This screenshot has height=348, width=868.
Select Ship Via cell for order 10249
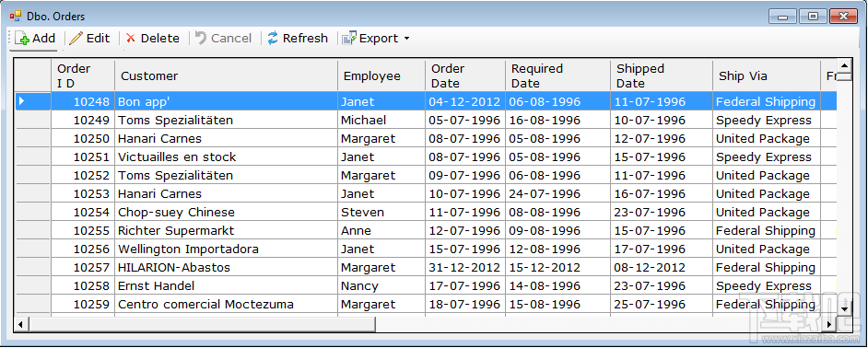point(767,120)
